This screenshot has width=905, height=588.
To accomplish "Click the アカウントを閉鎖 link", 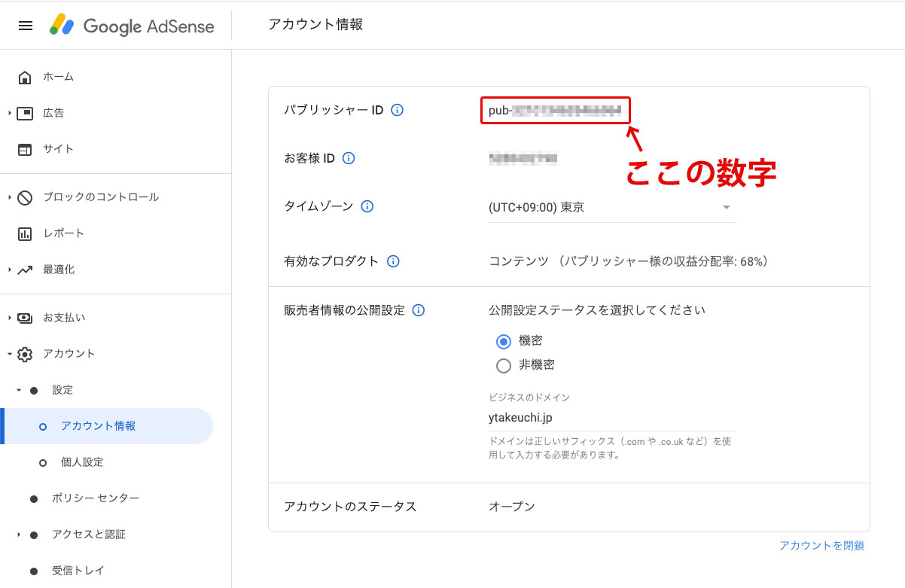I will click(821, 546).
